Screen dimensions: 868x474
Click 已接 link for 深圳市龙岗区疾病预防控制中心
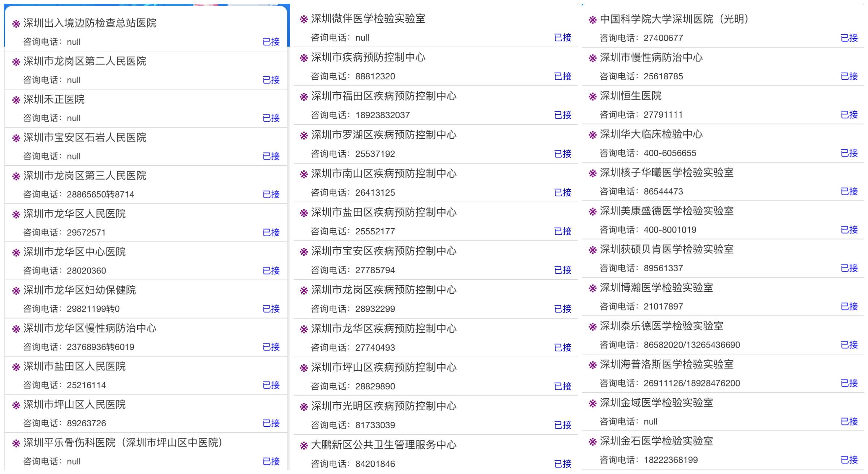563,309
